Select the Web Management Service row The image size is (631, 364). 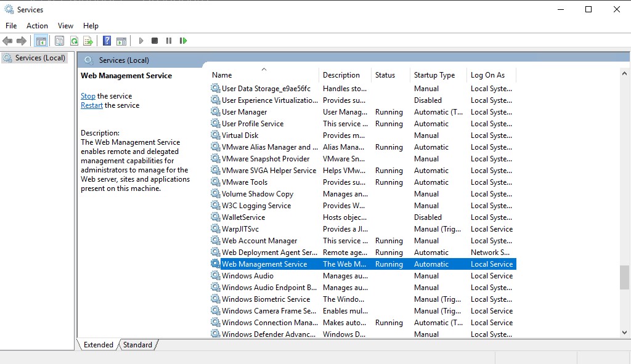[x=363, y=264]
